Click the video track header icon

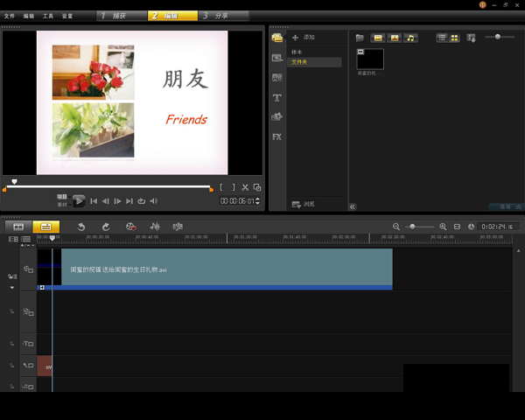[x=28, y=269]
